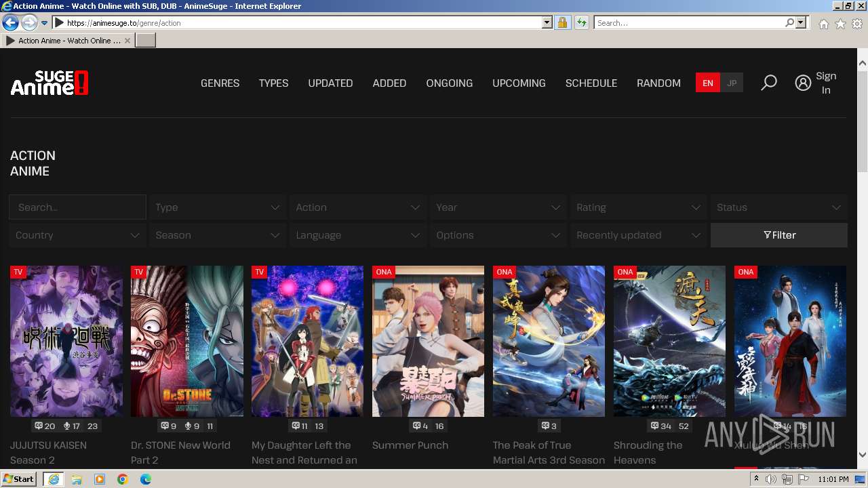
Task: Click the network tray icon
Action: (x=787, y=479)
